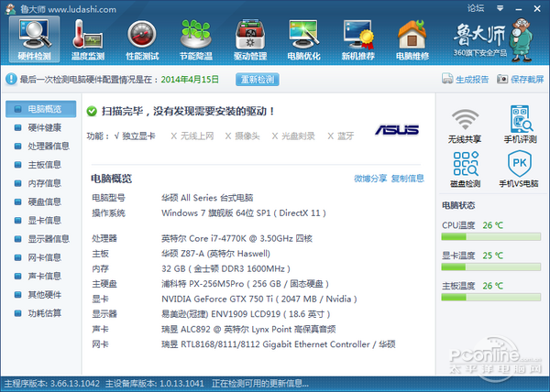
Task: Click the 主板温度 progress bar
Action: click(490, 298)
